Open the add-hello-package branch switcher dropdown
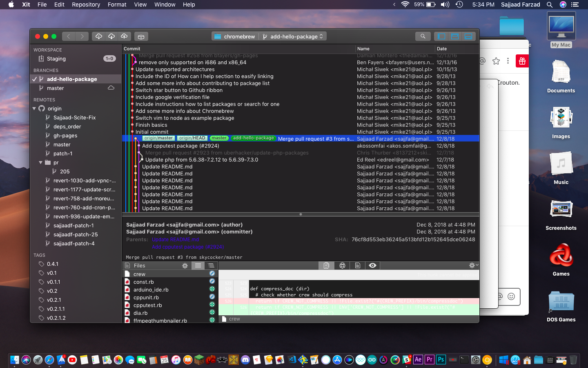Image resolution: width=588 pixels, height=368 pixels. pos(293,36)
